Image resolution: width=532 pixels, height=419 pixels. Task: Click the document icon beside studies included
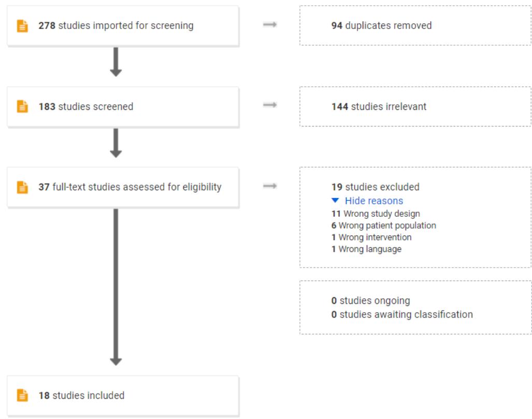[22, 396]
